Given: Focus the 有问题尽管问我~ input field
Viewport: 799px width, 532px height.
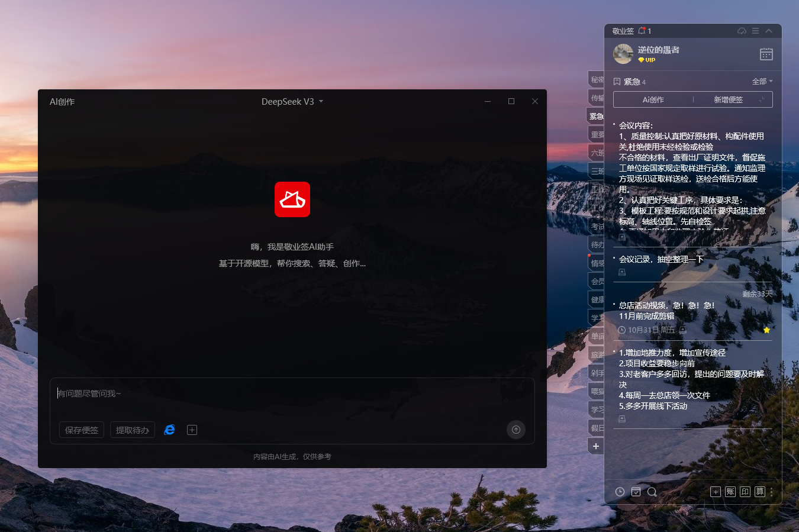Looking at the screenshot, I should click(292, 394).
